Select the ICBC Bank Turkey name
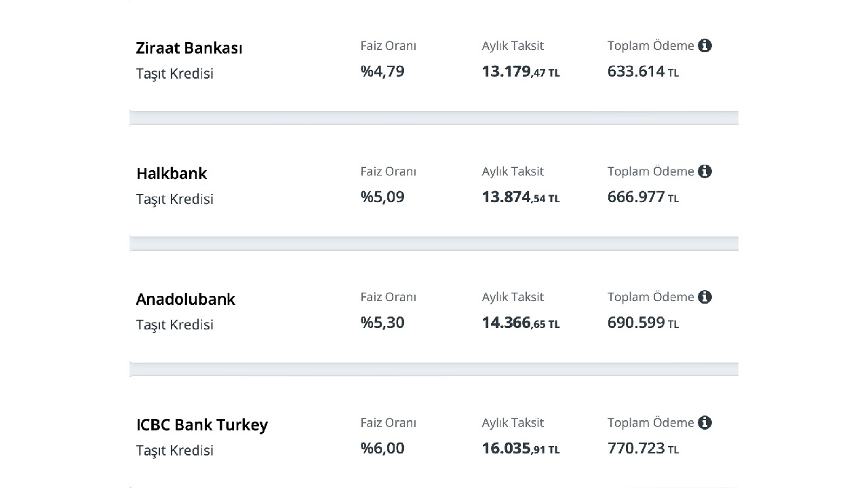This screenshot has width=868, height=488. [x=202, y=425]
